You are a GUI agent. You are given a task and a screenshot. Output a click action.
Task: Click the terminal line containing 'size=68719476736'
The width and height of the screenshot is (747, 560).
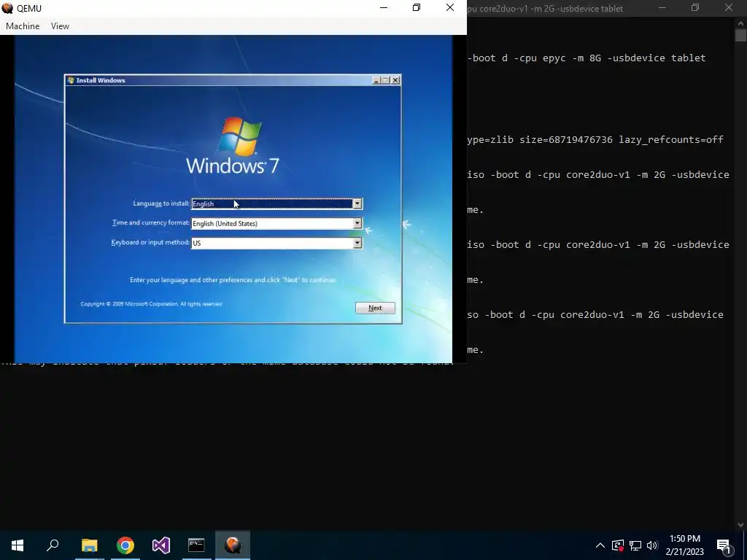[x=595, y=139]
